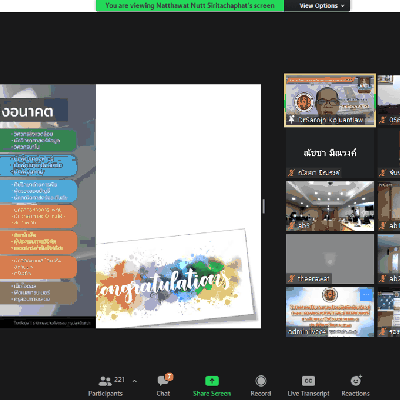Start recording with the Record icon
The height and width of the screenshot is (400, 400).
click(x=261, y=381)
